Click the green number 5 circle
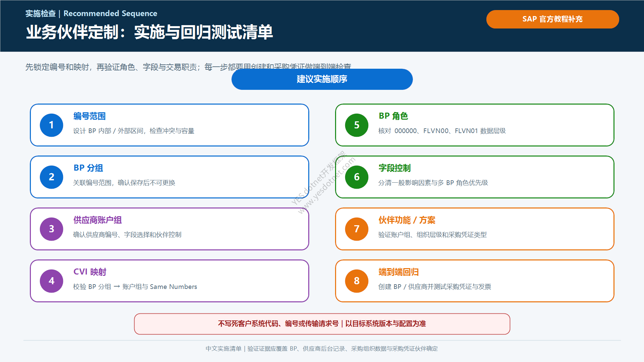The height and width of the screenshot is (362, 644). [357, 125]
